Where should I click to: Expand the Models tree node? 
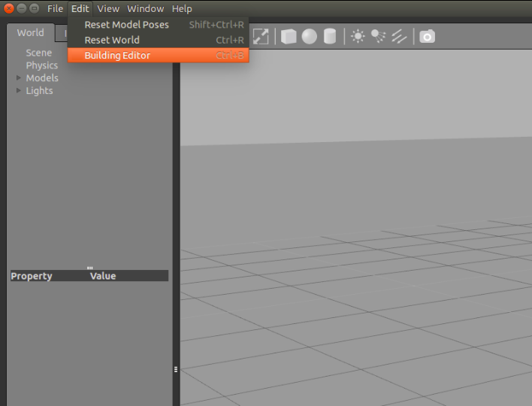pyautogui.click(x=20, y=78)
